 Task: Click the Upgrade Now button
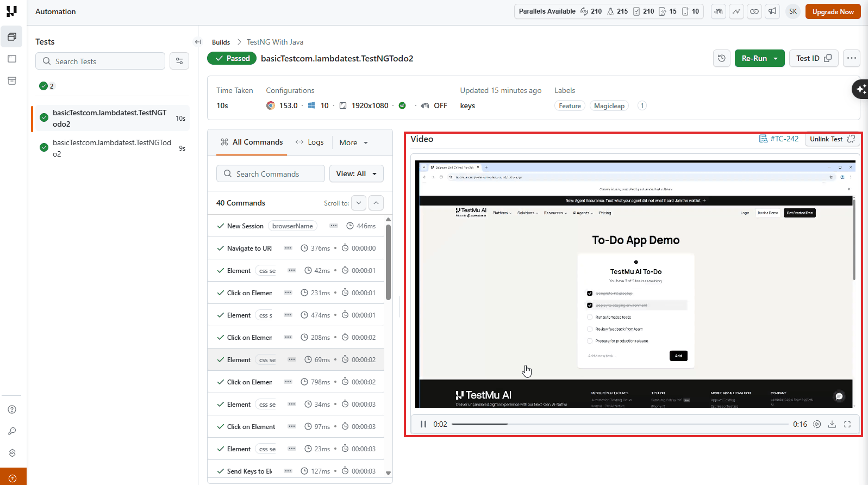point(833,11)
